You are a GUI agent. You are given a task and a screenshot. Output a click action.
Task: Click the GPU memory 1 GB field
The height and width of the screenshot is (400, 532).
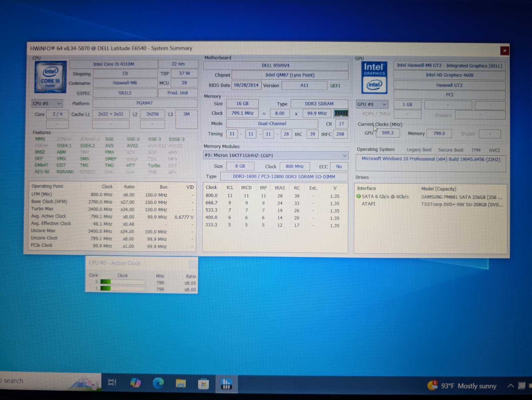coord(407,104)
